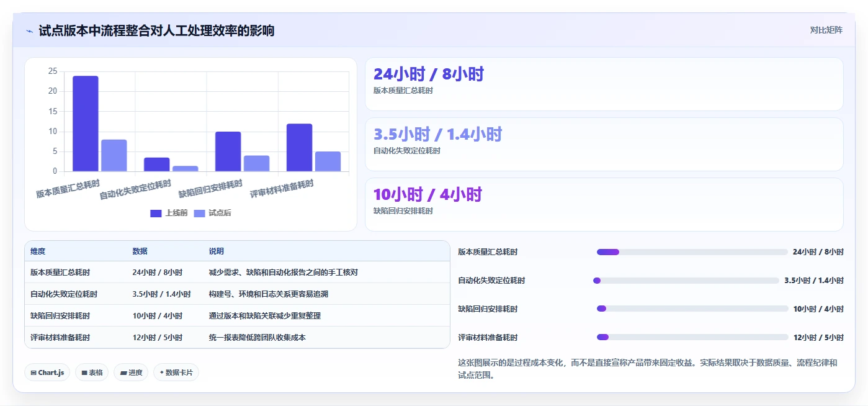Click the 评审材料准备耗时 progress bar
Image resolution: width=868 pixels, height=406 pixels.
[692, 338]
